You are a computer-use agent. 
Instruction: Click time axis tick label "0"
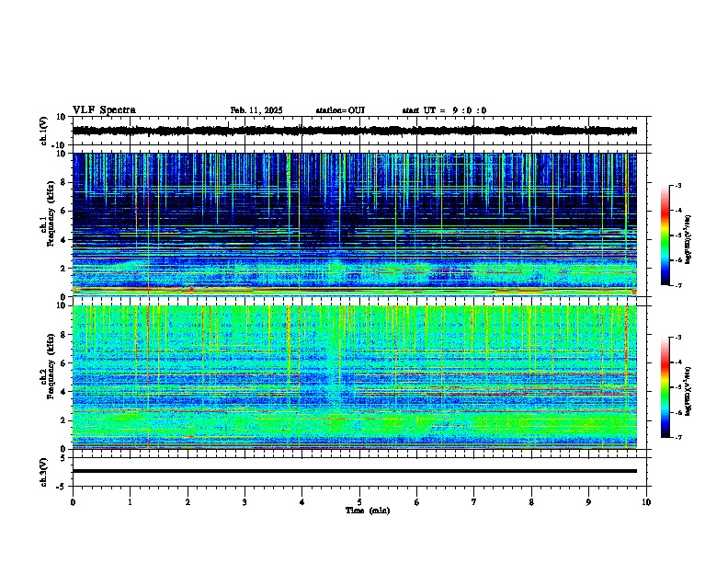(73, 502)
